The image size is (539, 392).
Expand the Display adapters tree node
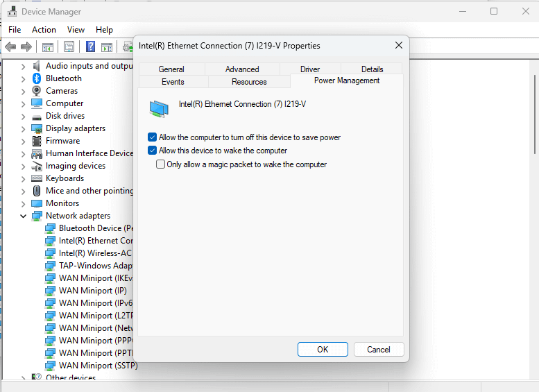pos(23,128)
